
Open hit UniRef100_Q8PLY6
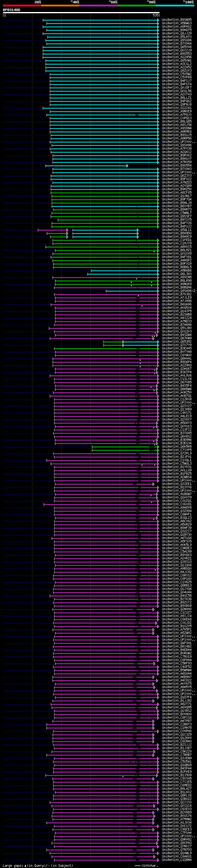(177, 796)
